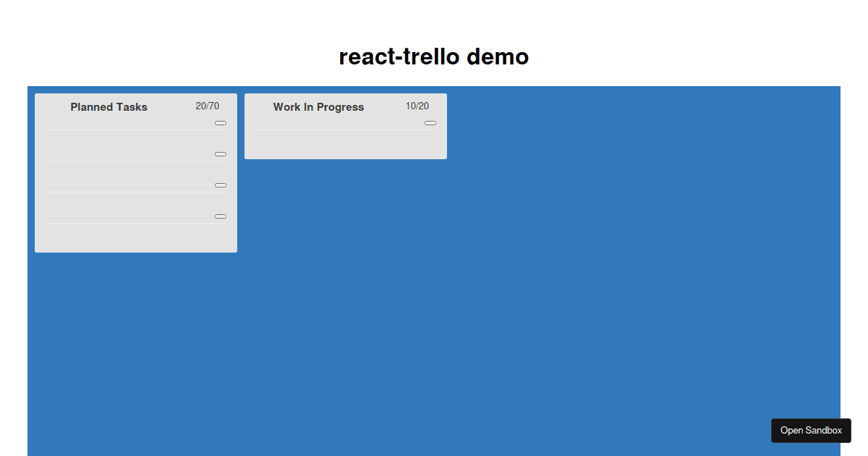The width and height of the screenshot is (868, 456).
Task: Click the delete icon on the third Planned Tasks card
Action: point(220,185)
